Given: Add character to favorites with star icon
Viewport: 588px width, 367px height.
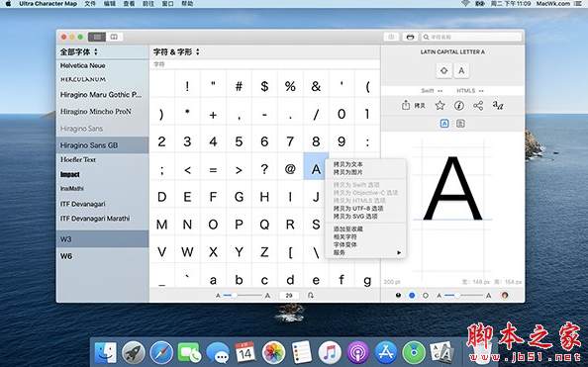Looking at the screenshot, I should [x=440, y=105].
